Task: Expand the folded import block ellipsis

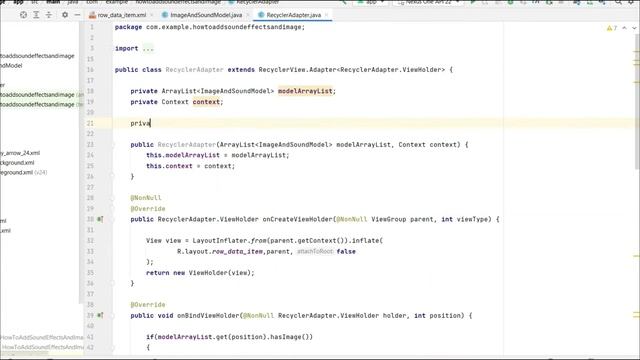Action: click(148, 49)
